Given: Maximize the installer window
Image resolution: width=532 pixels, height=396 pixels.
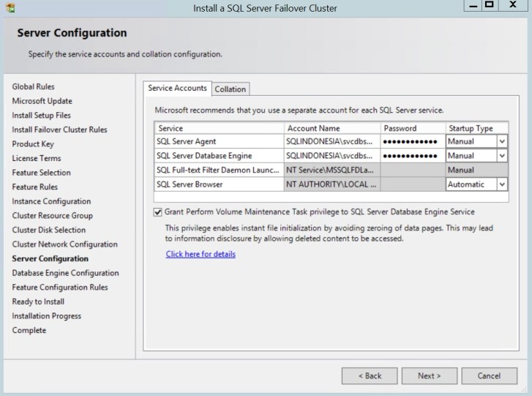Looking at the screenshot, I should (x=489, y=5).
